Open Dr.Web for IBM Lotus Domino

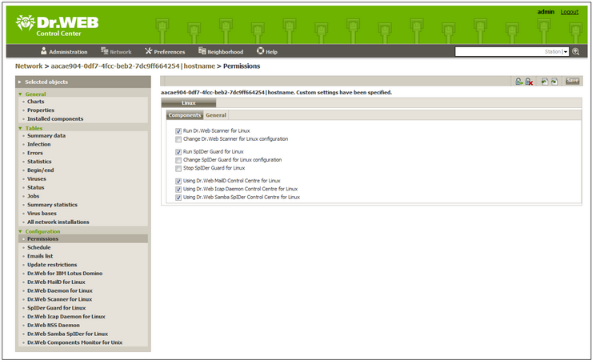pyautogui.click(x=65, y=274)
